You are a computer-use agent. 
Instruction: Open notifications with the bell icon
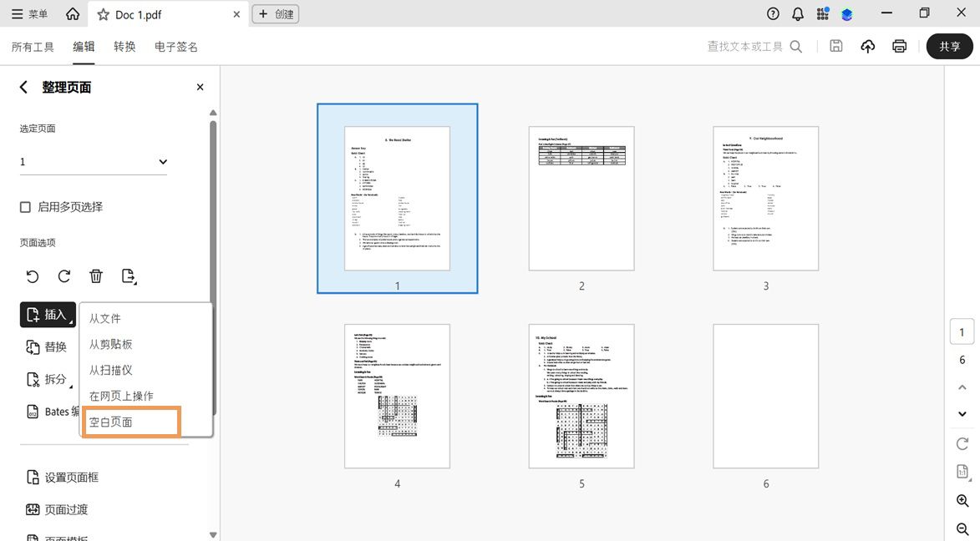coord(796,13)
